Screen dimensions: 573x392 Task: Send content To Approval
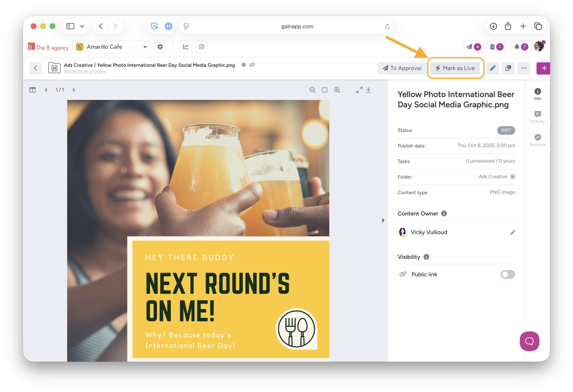click(402, 68)
